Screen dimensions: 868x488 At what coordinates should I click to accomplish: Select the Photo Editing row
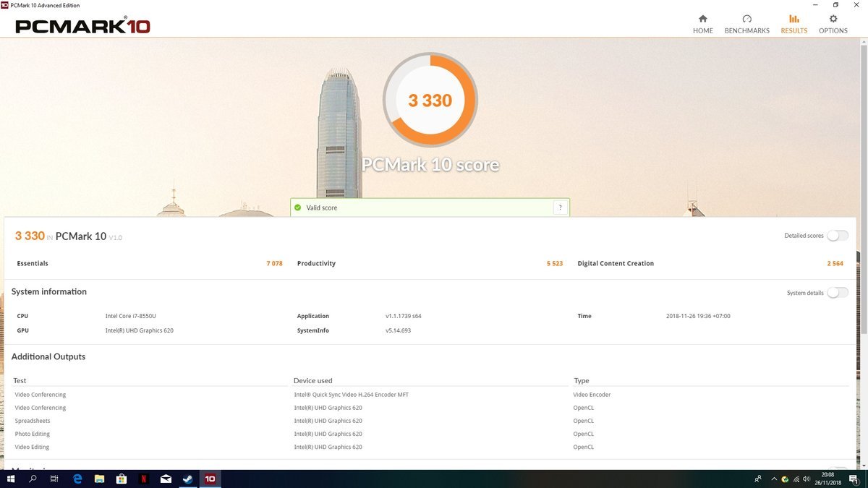[x=430, y=434]
